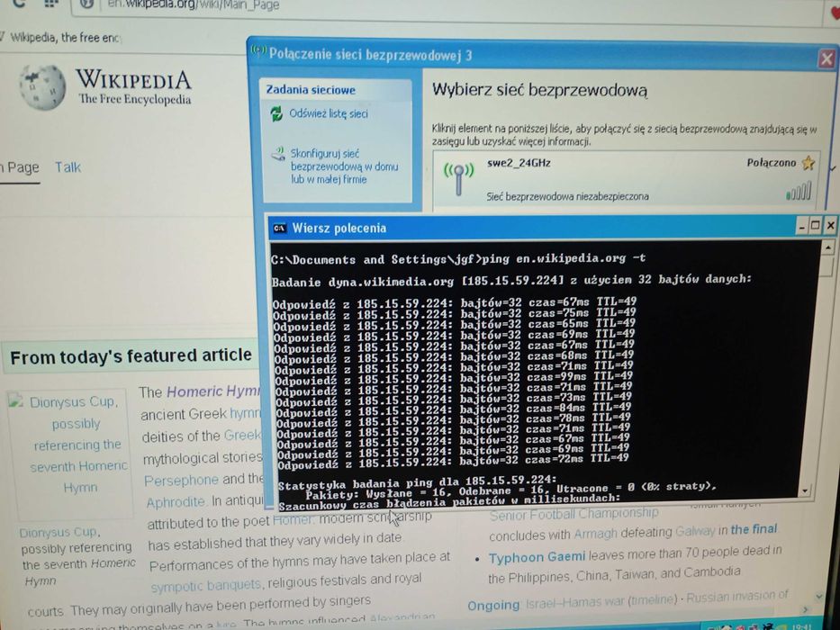Click scroll down arrow in command prompt
Image resolution: width=840 pixels, height=630 pixels.
pos(804,490)
